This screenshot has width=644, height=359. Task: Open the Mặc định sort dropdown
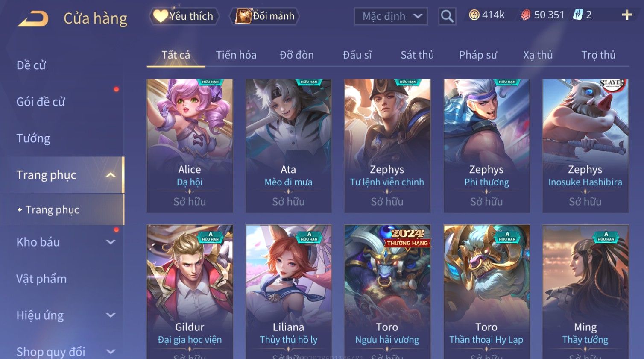coord(391,16)
